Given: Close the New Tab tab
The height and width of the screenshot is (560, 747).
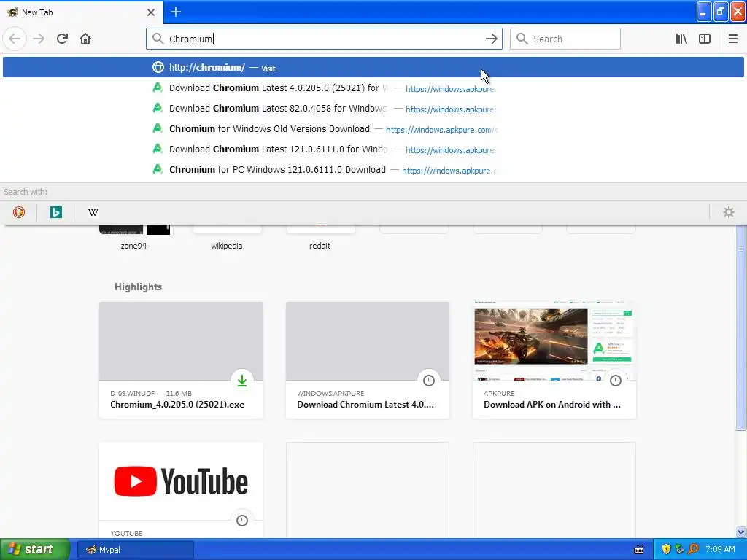Looking at the screenshot, I should click(x=151, y=12).
